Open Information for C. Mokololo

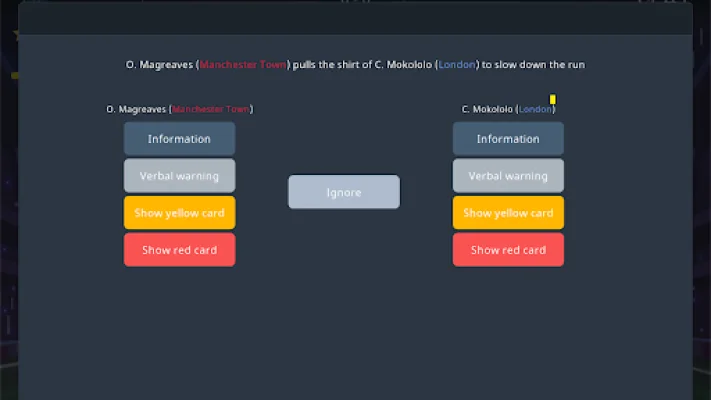pos(508,139)
